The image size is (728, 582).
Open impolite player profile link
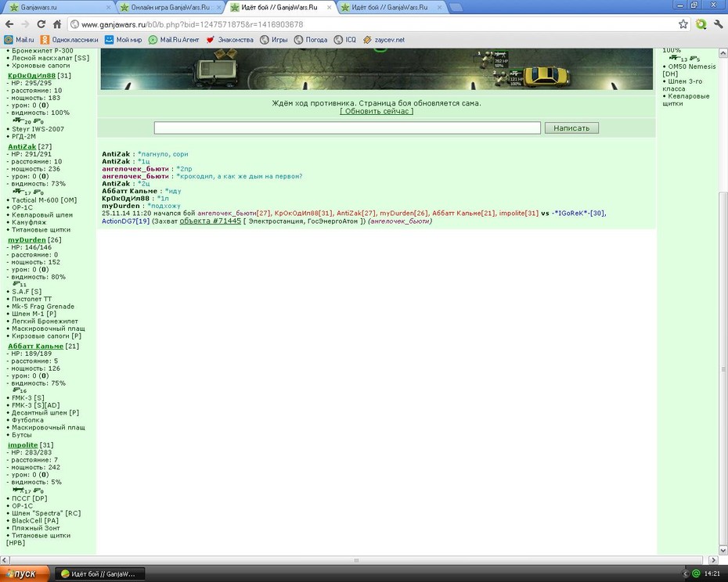(x=23, y=445)
